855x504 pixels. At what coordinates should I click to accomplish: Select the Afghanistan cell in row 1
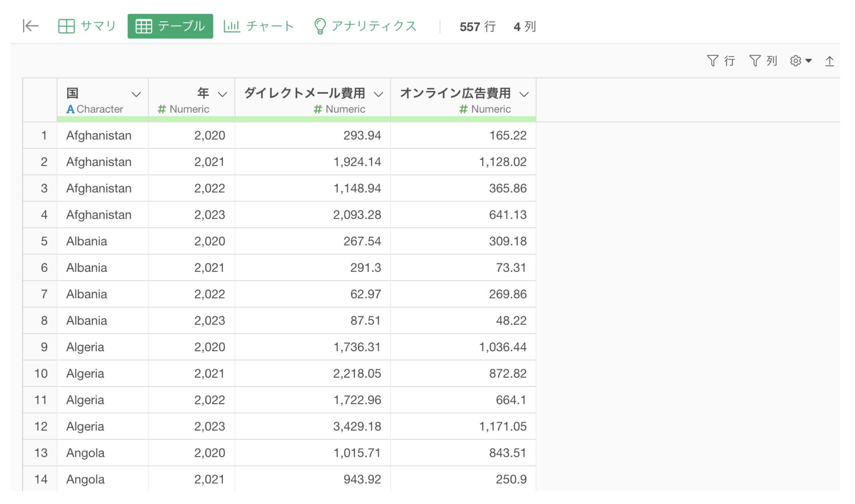[x=103, y=135]
